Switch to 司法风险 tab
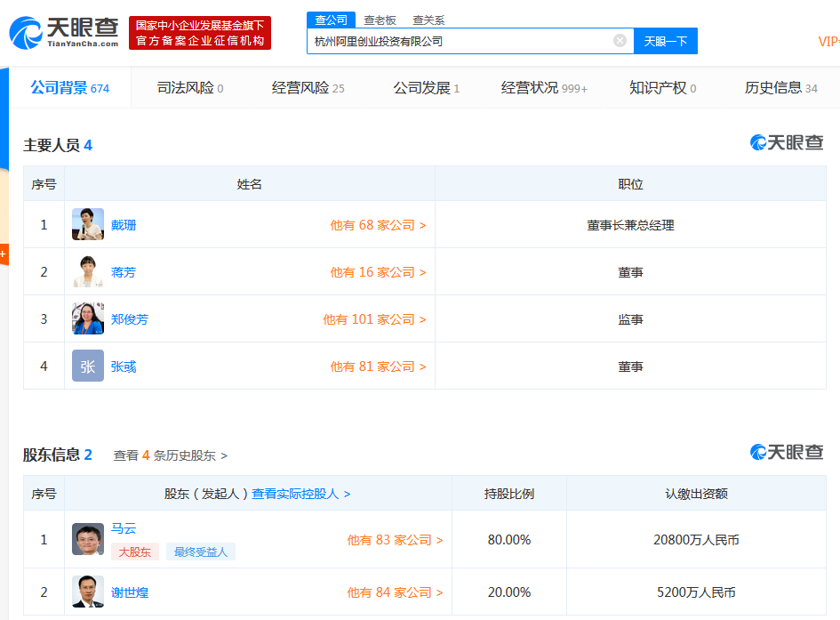Screen dimensions: 840x620 (x=189, y=88)
